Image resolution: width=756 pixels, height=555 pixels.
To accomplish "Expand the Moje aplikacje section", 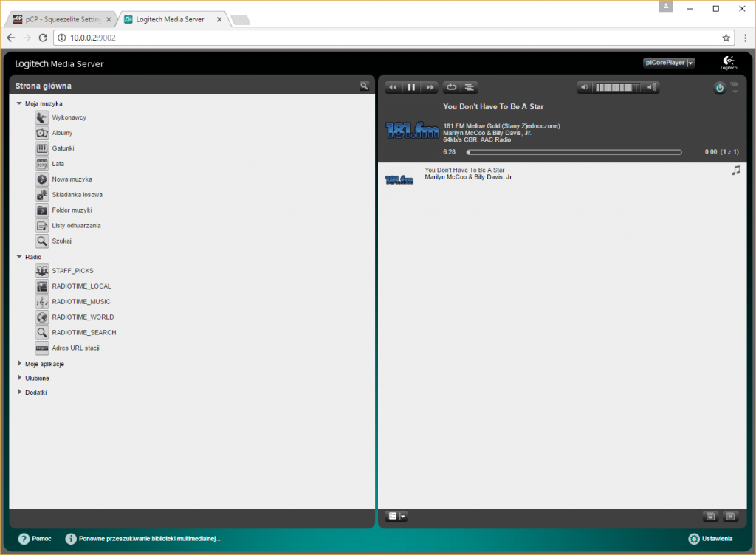I will point(19,363).
